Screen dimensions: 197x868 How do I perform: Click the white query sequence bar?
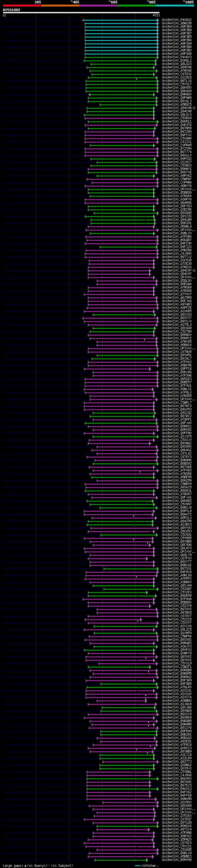[81, 13]
